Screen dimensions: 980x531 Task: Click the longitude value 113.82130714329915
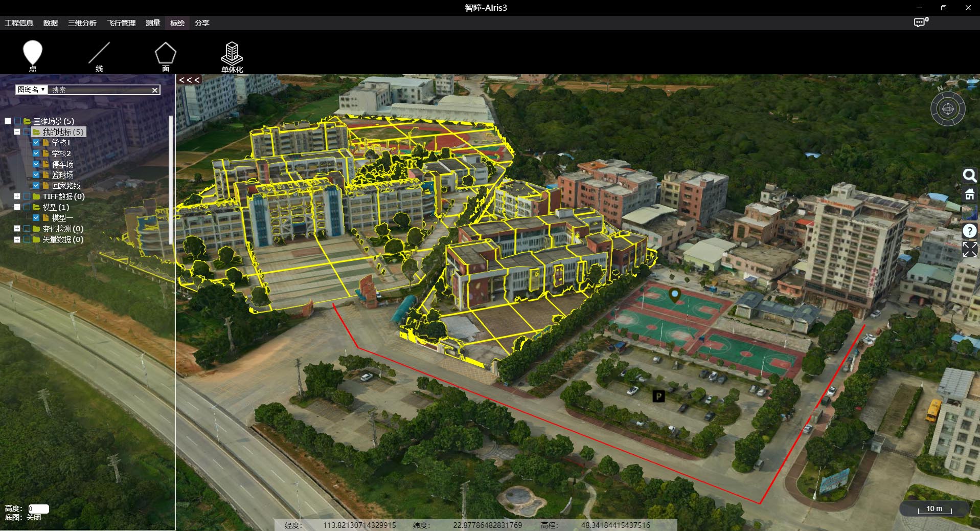point(359,525)
